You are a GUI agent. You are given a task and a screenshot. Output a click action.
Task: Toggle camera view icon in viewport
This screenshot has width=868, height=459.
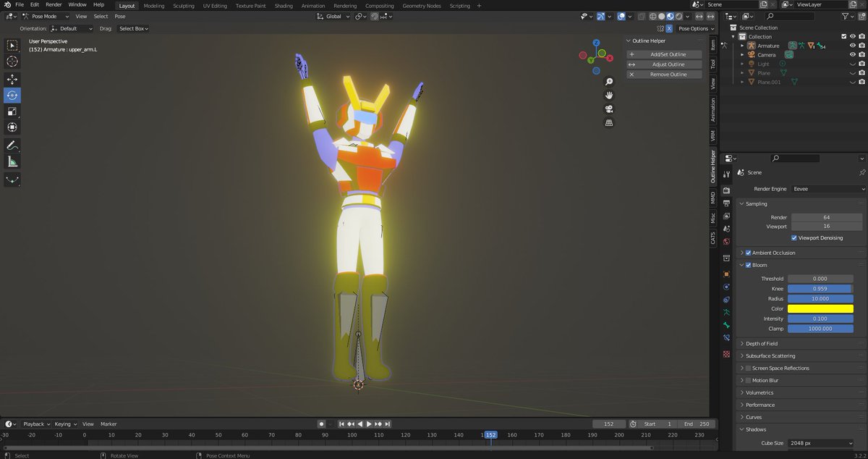tap(609, 109)
